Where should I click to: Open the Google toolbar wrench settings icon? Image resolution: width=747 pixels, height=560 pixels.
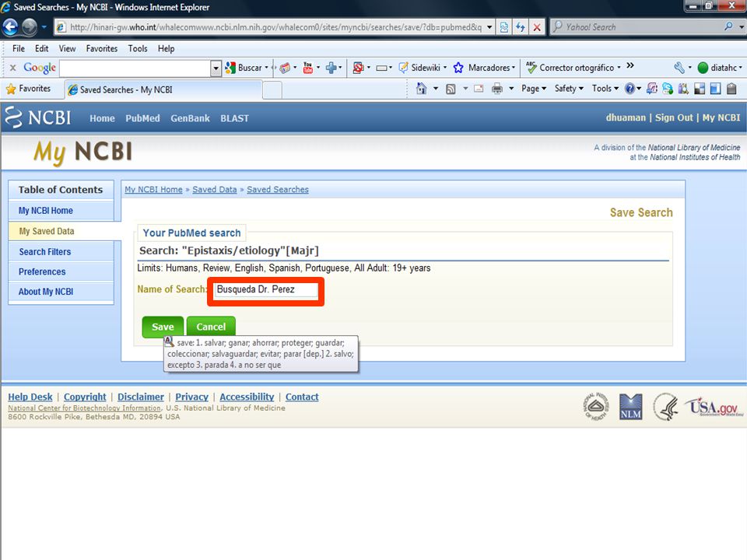point(679,68)
